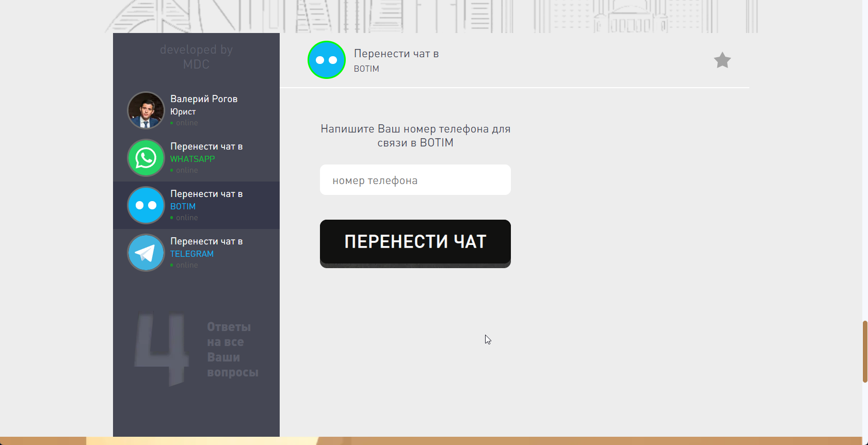Click the Перенести чат в header title

[x=396, y=54]
